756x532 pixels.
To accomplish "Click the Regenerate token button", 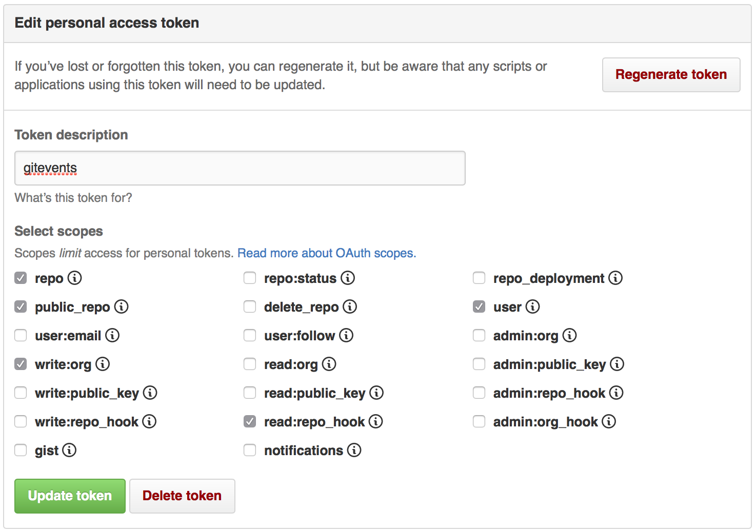I will (671, 75).
